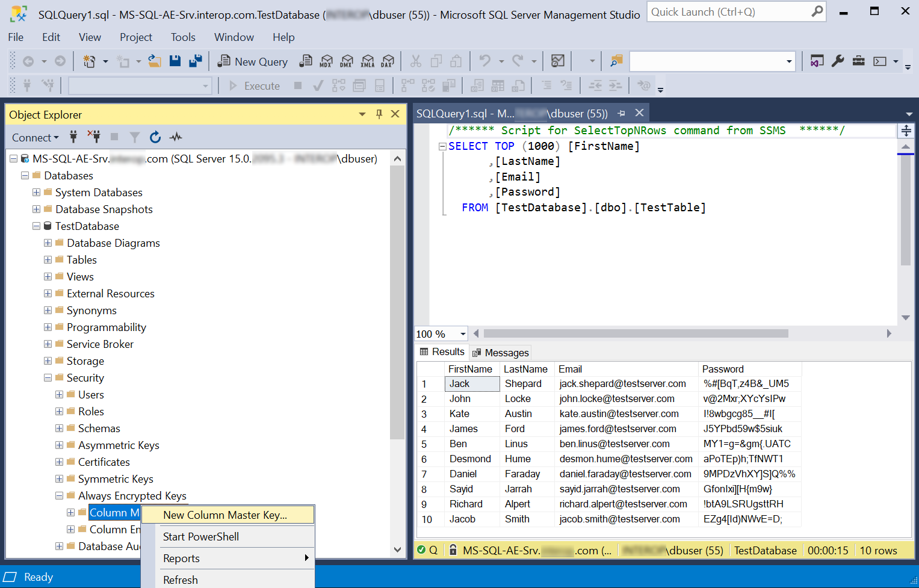Click the Open File folder icon
The image size is (919, 588).
click(155, 61)
